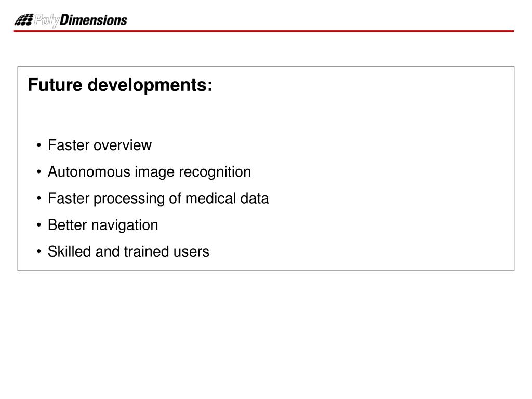Click the bullet dot before "Autonomous image recognition"
The height and width of the screenshot is (399, 532).
(38, 172)
